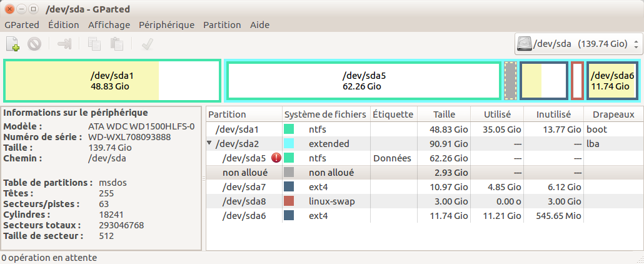Click the Système de fichiers column header
Image resolution: width=644 pixels, height=264 pixels.
point(325,114)
